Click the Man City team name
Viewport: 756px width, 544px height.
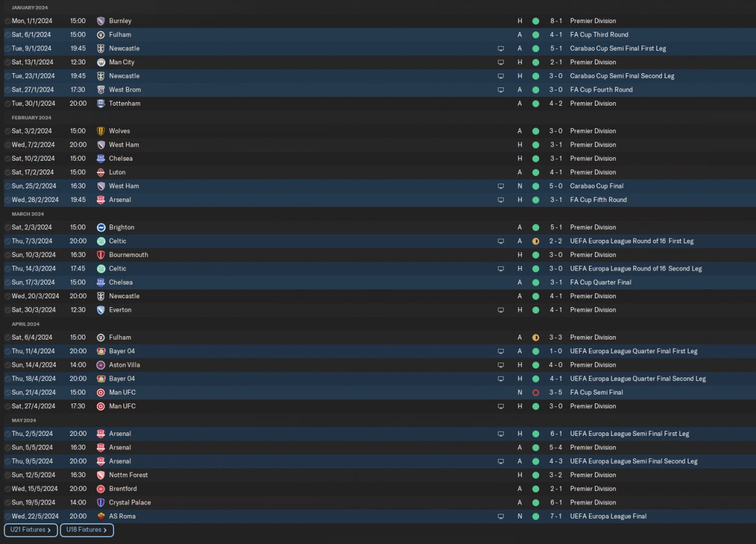point(122,62)
